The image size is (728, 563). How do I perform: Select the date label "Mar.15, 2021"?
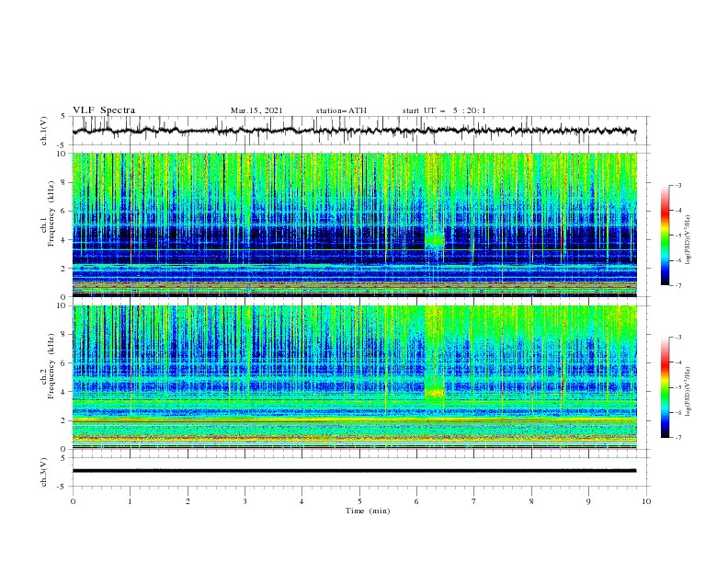click(256, 110)
